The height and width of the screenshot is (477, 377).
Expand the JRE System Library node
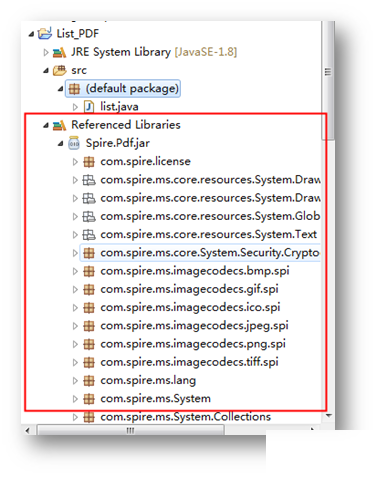click(x=46, y=52)
